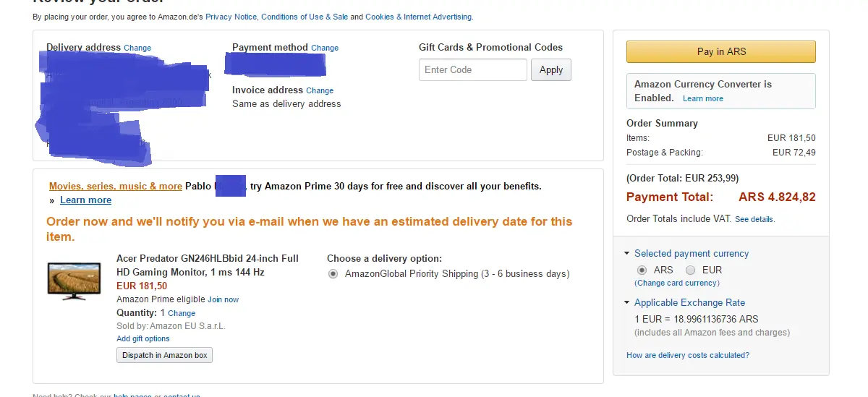Open How are delivery costs calculated

click(x=687, y=355)
